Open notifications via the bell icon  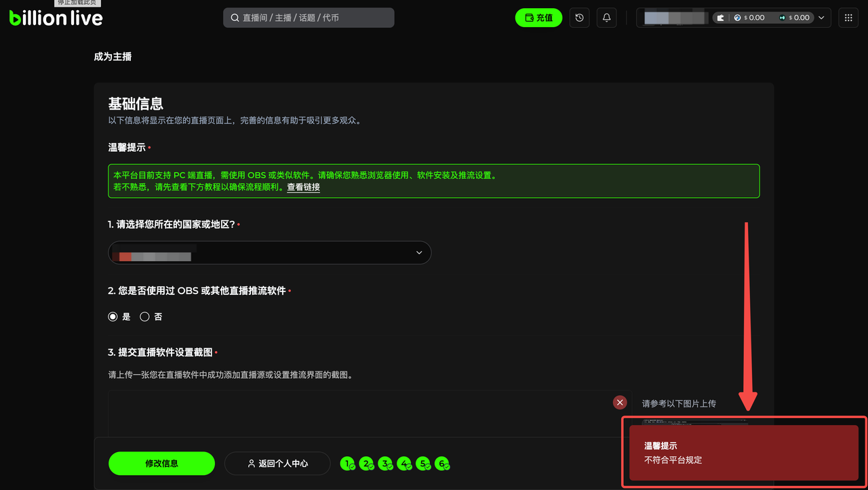pos(607,18)
